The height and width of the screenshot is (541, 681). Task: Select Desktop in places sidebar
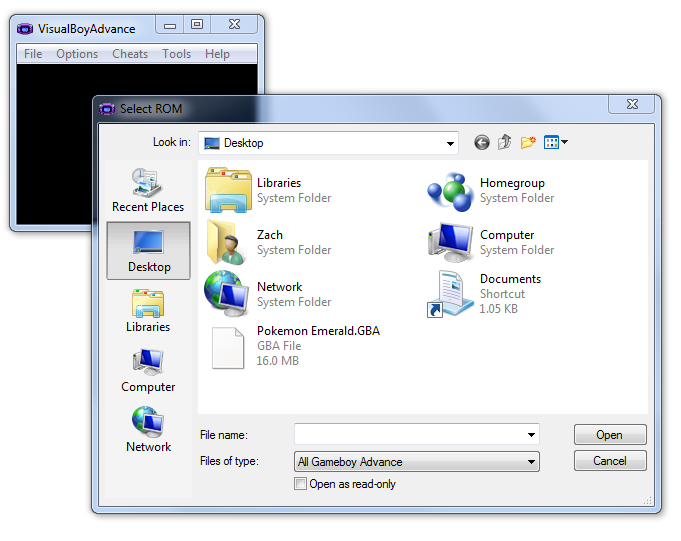coord(149,251)
